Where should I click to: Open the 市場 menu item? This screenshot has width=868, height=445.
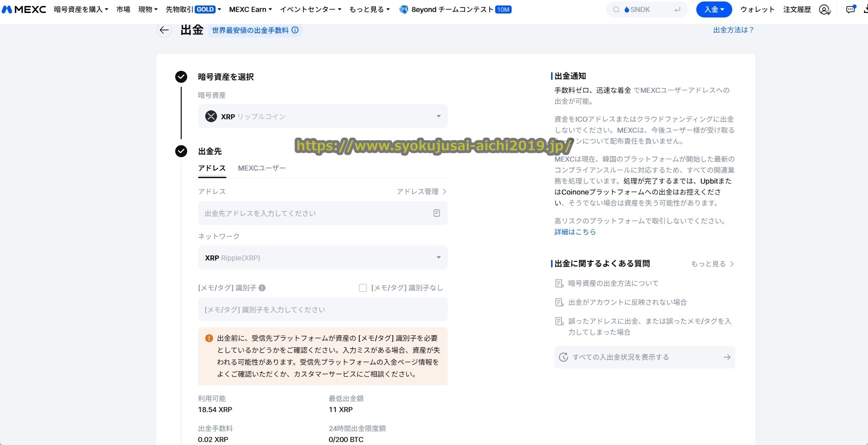123,9
